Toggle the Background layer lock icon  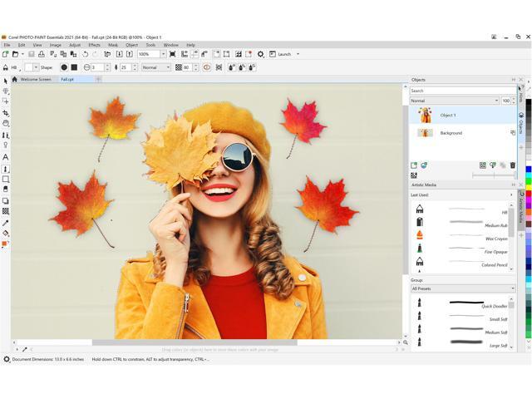pyautogui.click(x=512, y=133)
